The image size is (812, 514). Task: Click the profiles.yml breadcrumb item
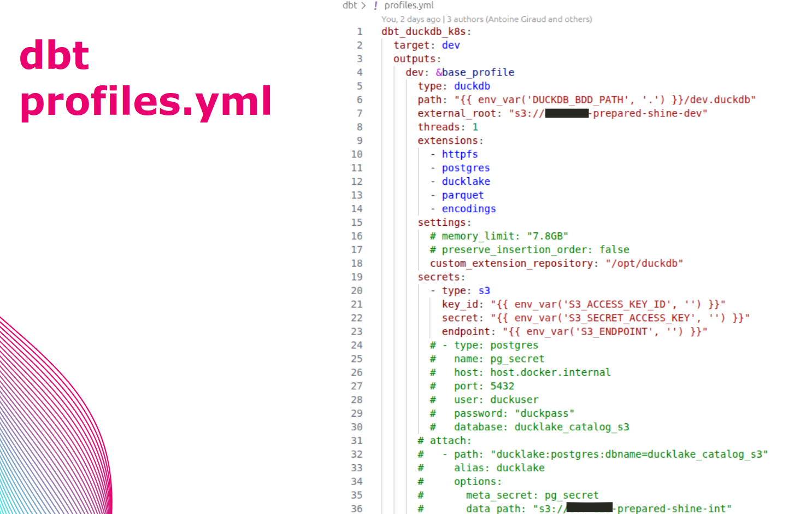pos(409,5)
